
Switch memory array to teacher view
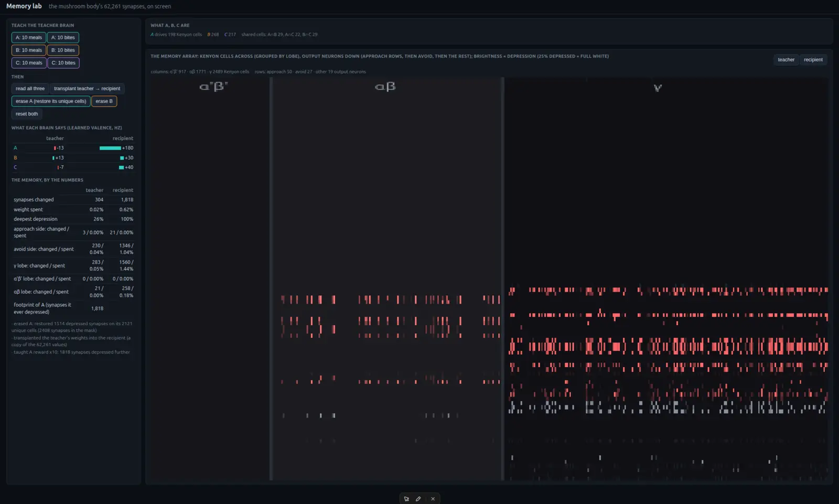point(786,60)
